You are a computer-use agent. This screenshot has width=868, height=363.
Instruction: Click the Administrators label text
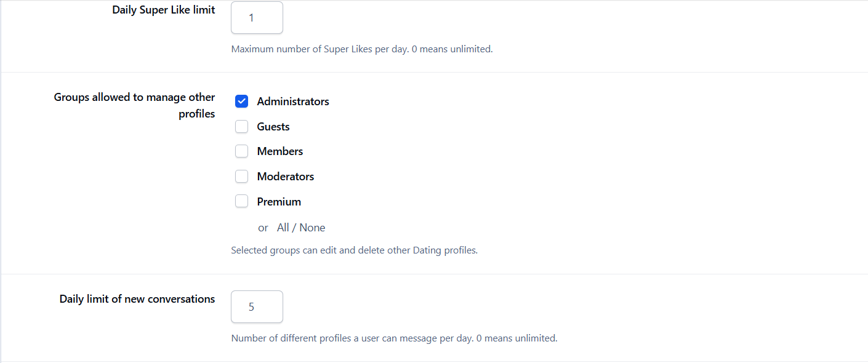pos(293,102)
